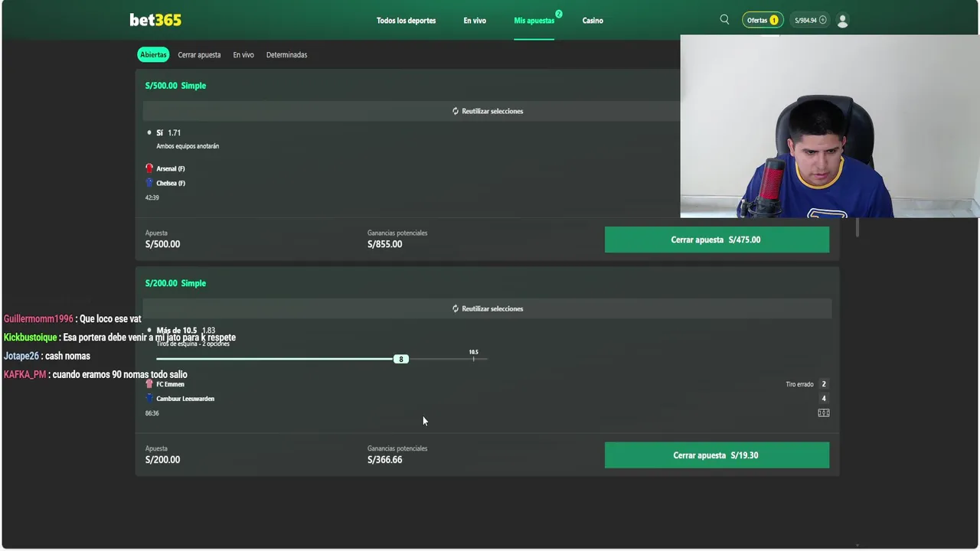Click KAFKA_PM chat message
This screenshot has height=551, width=980.
click(x=96, y=374)
